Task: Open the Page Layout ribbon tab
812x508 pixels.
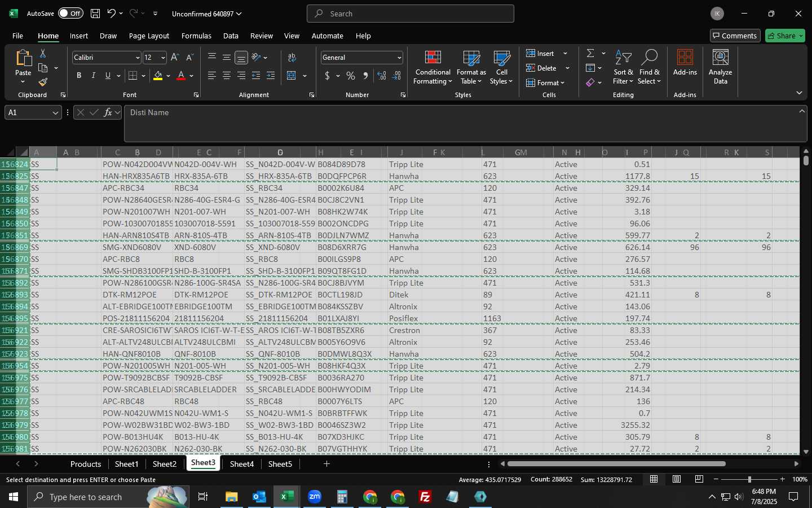Action: pos(149,36)
